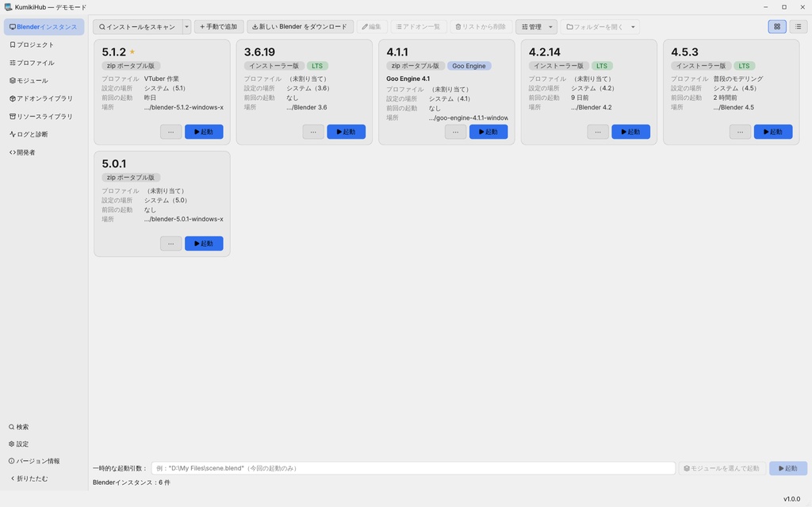Click the 起動 button beside モジュールを選んで起動
Screen dimensions: 812x507
pos(788,468)
